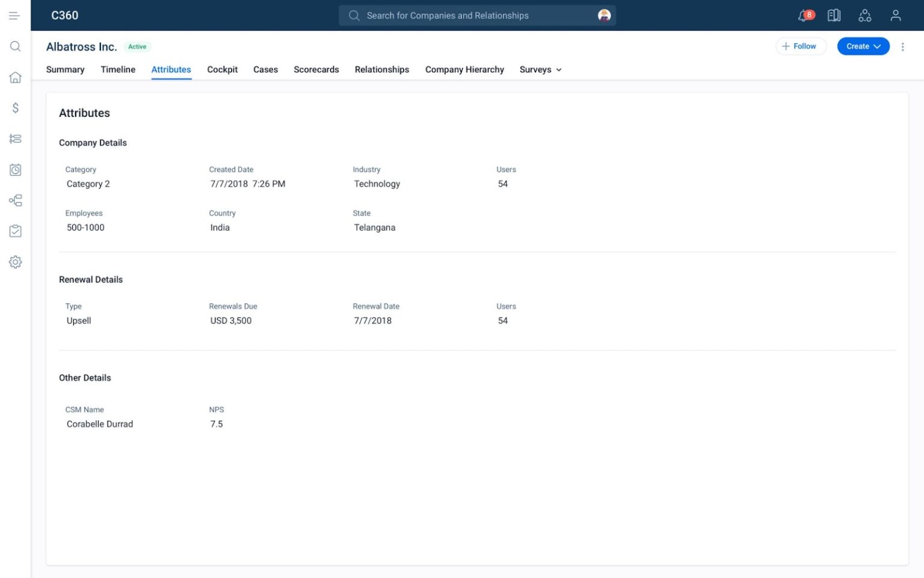Expand the Surveys dropdown menu
The height and width of the screenshot is (578, 924).
pyautogui.click(x=540, y=69)
